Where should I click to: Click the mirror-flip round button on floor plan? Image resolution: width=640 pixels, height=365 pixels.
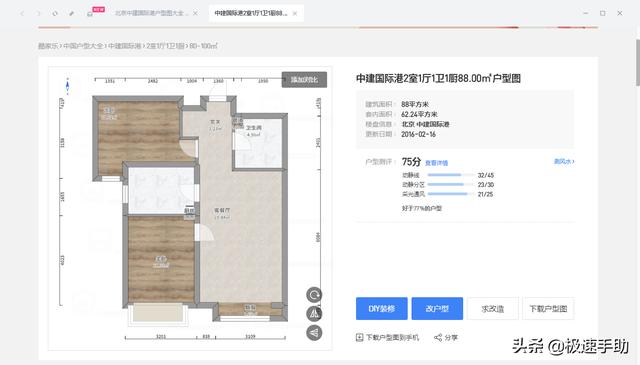(x=314, y=314)
